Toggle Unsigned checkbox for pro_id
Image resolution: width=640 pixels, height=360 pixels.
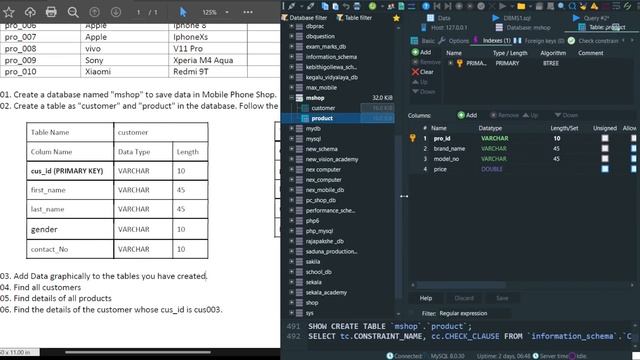[605, 138]
